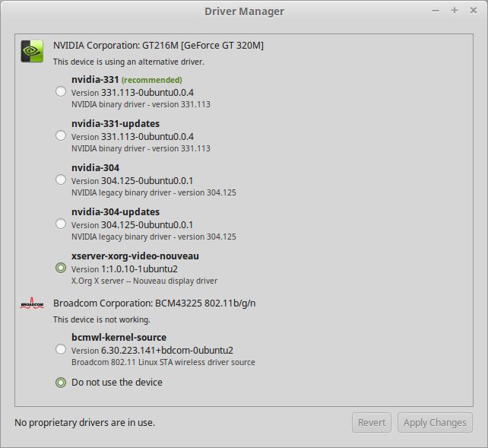Select the xserver-xorg-video-nouveau radio button
Screen dimensions: 488x448
point(61,268)
